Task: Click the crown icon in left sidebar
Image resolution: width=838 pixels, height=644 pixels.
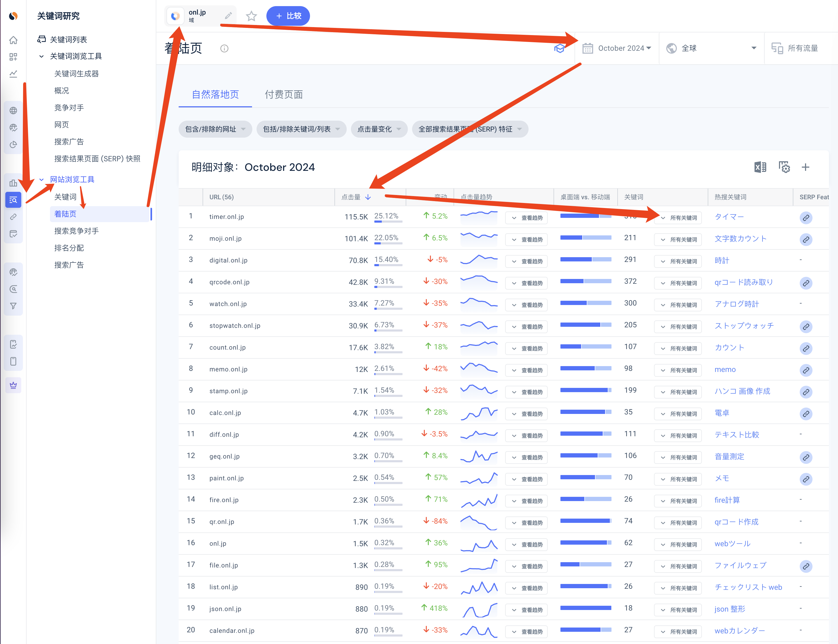Action: [13, 385]
